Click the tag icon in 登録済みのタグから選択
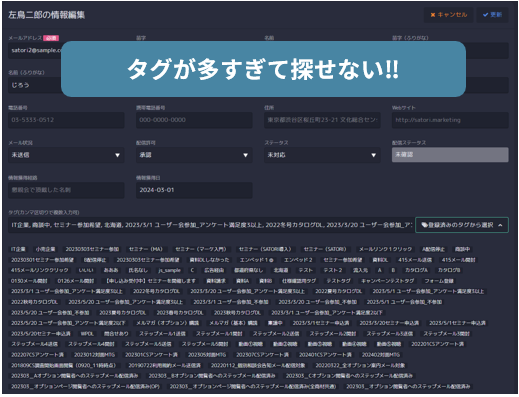 424,225
